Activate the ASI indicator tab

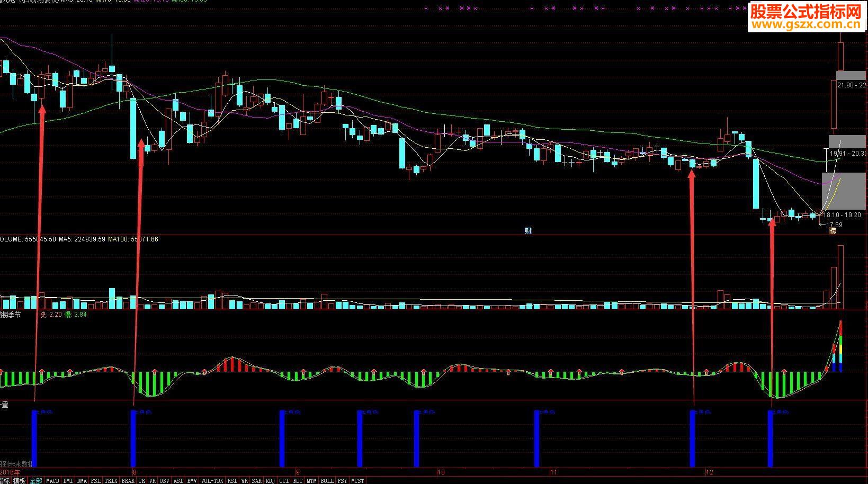pos(178,481)
